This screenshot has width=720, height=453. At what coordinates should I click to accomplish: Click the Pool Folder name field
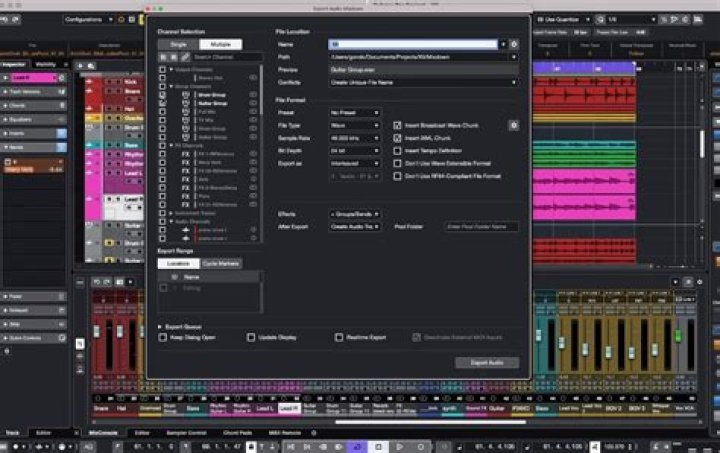(481, 227)
